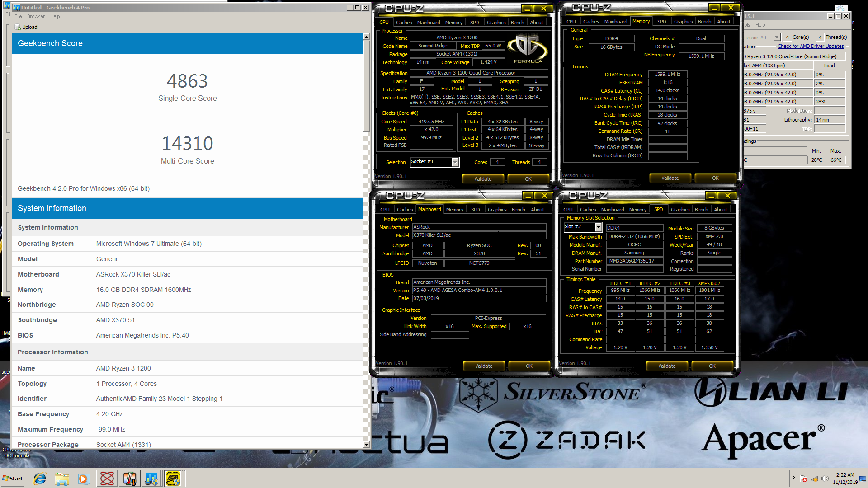This screenshot has height=488, width=868.
Task: Open Action Center flag in system tray
Action: 803,479
